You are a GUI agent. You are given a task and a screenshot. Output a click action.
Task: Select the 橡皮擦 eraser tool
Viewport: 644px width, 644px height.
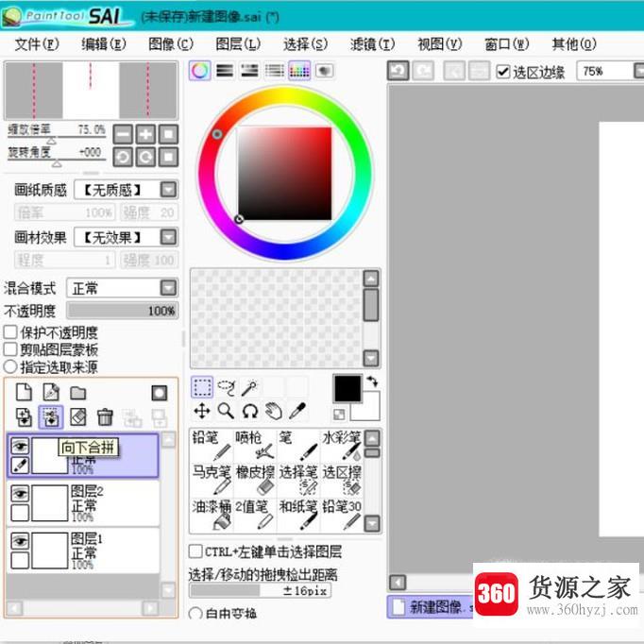point(255,480)
